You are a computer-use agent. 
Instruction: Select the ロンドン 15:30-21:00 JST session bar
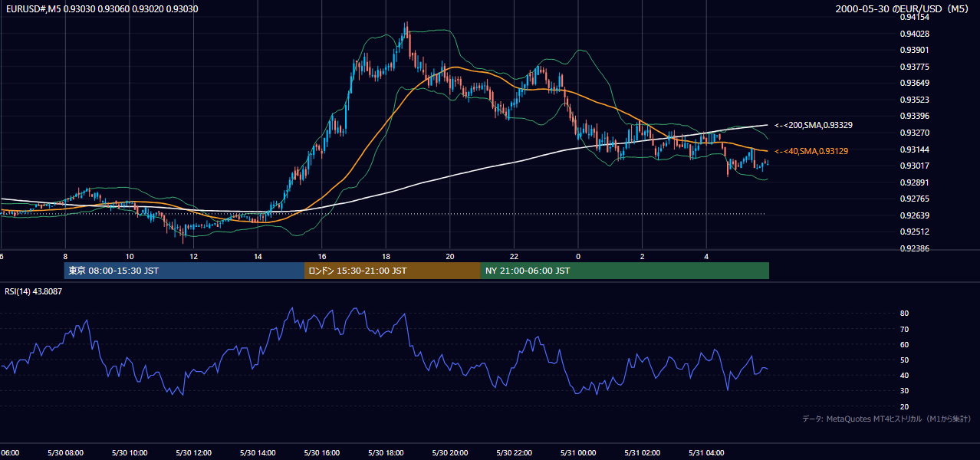click(x=393, y=271)
